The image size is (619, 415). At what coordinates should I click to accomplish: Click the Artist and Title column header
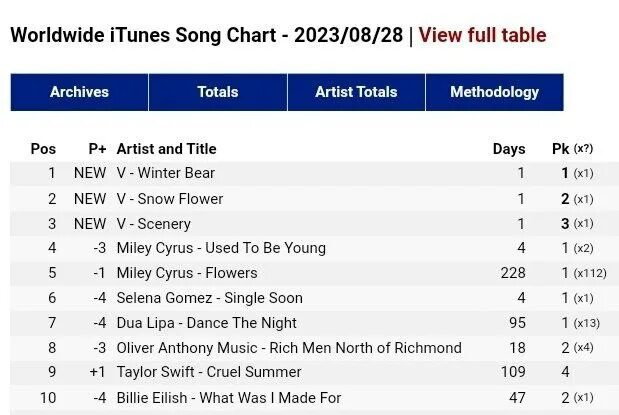166,149
